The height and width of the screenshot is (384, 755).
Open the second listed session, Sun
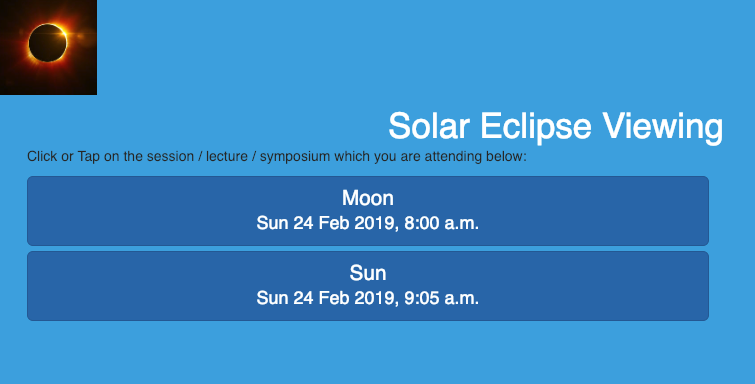(x=368, y=286)
